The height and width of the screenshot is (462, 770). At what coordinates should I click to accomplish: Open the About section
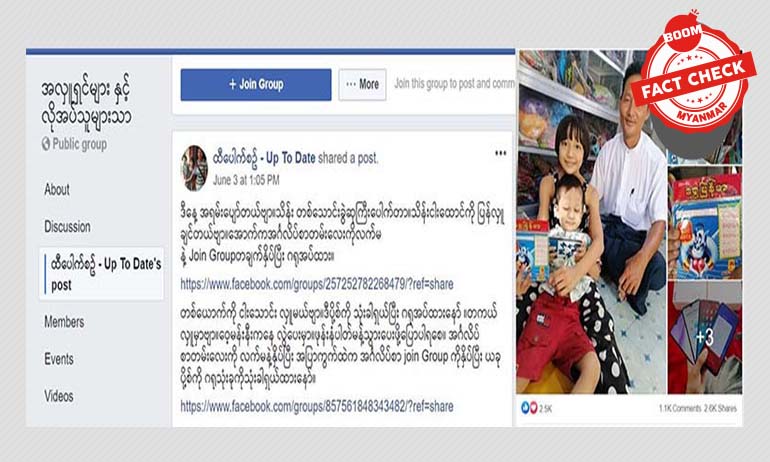click(x=57, y=190)
